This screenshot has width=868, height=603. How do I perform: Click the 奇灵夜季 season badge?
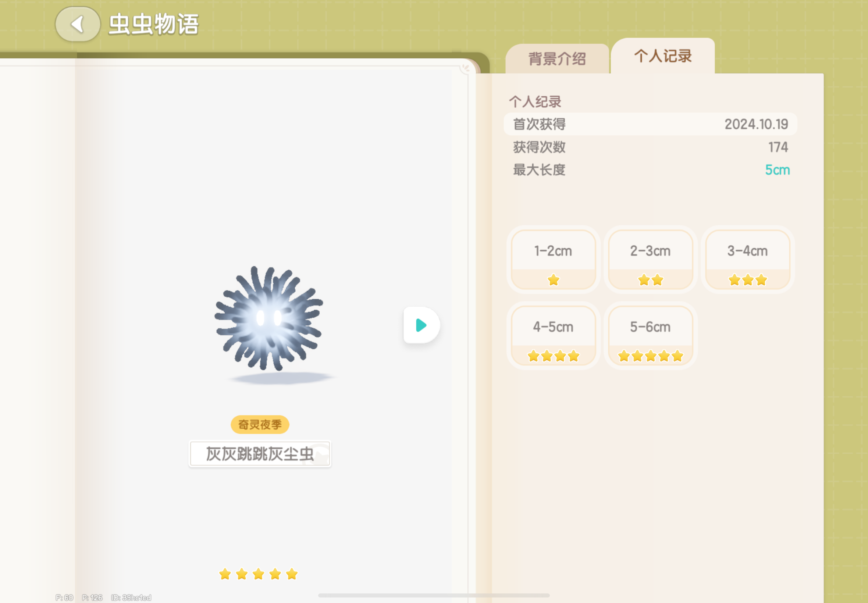[260, 425]
